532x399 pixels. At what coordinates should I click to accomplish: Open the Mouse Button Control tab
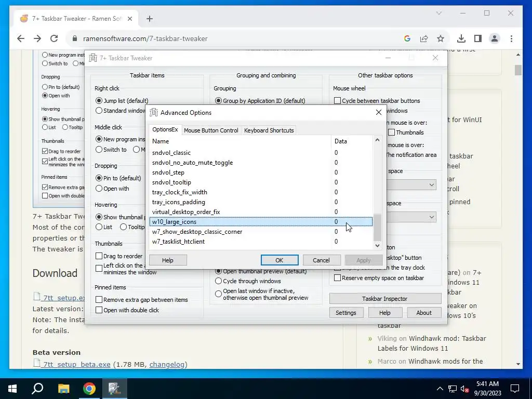click(x=211, y=130)
